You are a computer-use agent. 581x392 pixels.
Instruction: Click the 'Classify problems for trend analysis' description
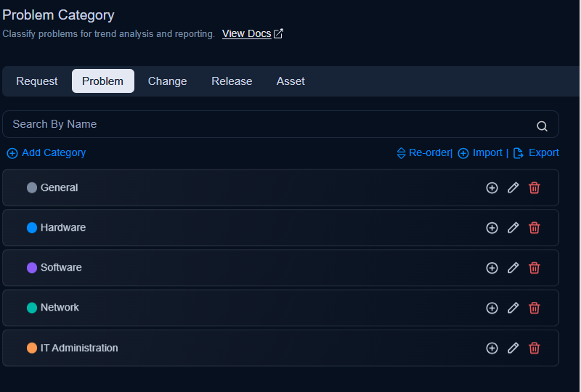pyautogui.click(x=108, y=33)
